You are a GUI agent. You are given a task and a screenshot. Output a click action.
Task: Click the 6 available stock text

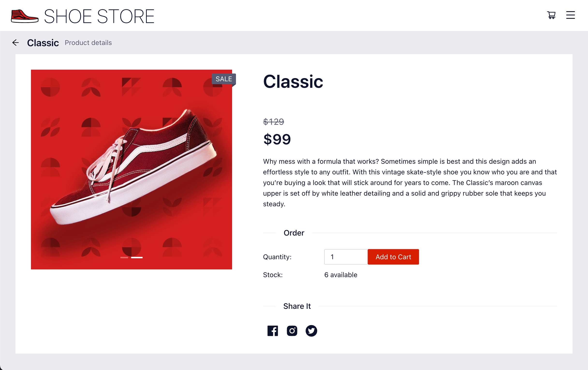click(x=341, y=275)
